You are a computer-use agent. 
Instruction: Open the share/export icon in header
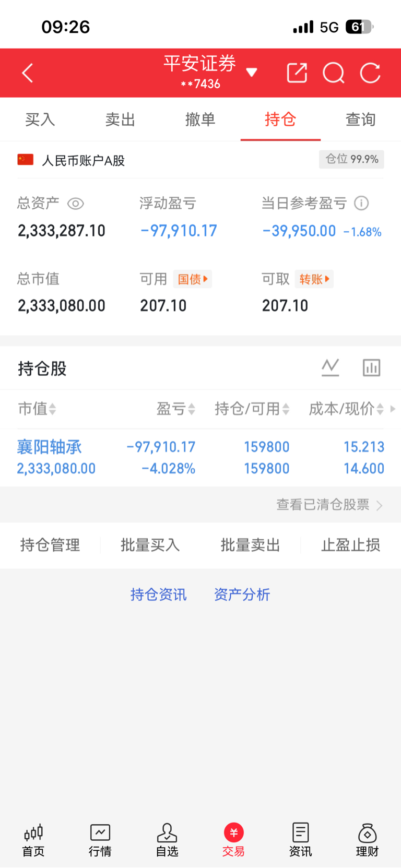coord(297,73)
